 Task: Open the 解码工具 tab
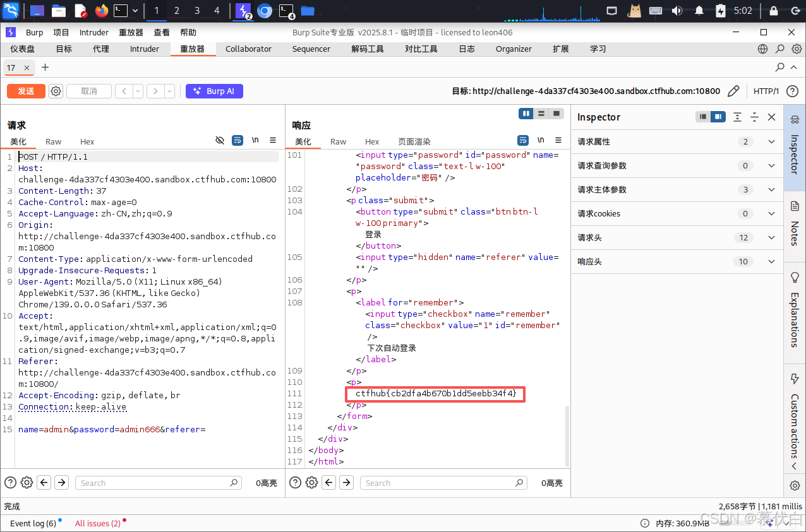[368, 49]
